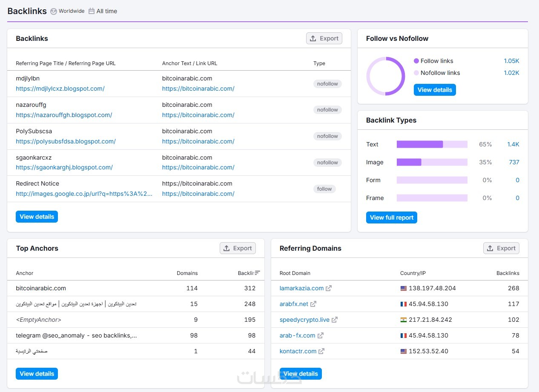Open the images.google.co.jp redirect link
Screen dimensions: 539x392
click(84, 194)
